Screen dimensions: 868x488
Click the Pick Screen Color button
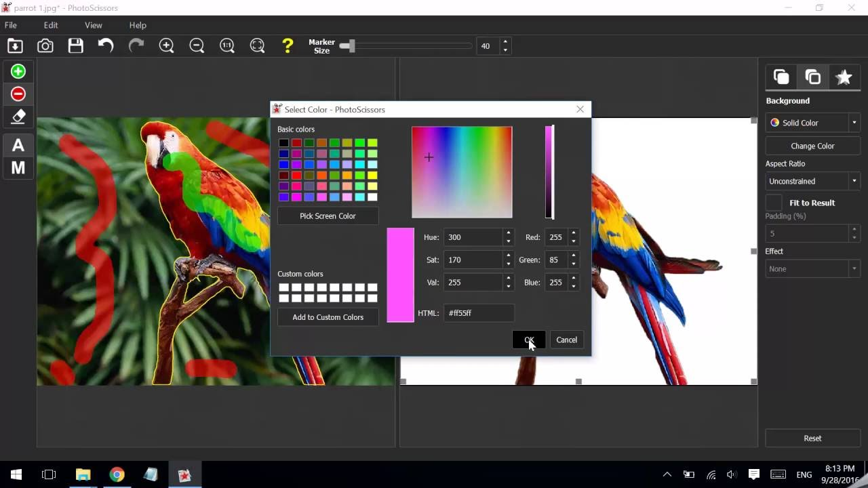pyautogui.click(x=328, y=216)
